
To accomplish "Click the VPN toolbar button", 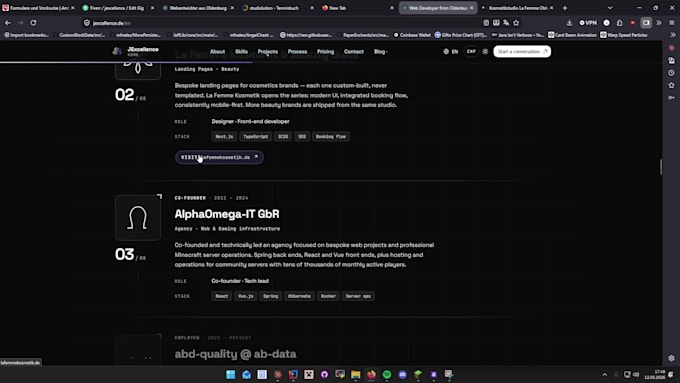I will (588, 23).
